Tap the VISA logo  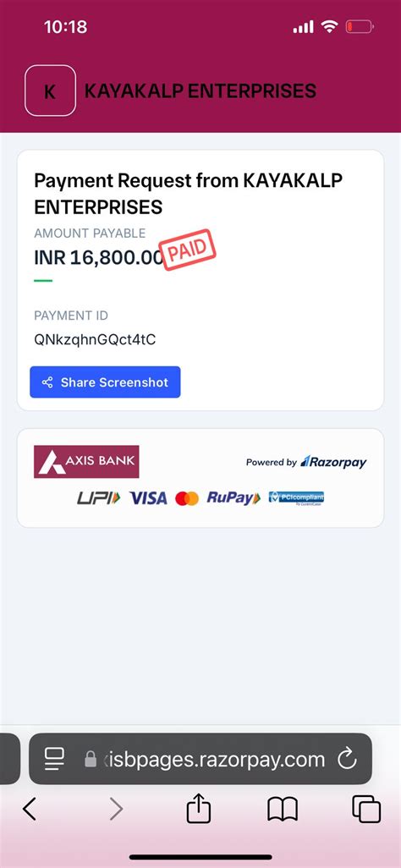pyautogui.click(x=148, y=498)
